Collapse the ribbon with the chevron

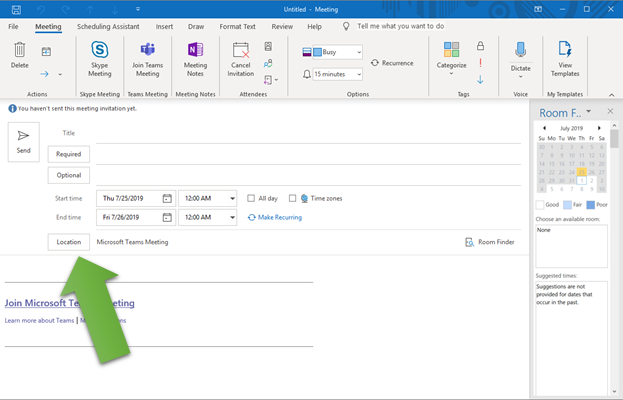(x=611, y=95)
